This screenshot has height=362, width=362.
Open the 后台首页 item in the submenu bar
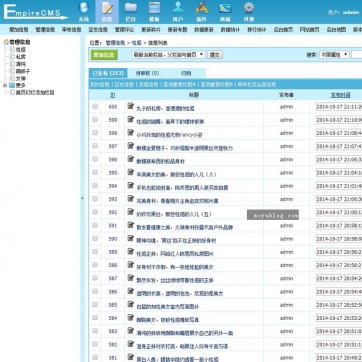(x=283, y=29)
